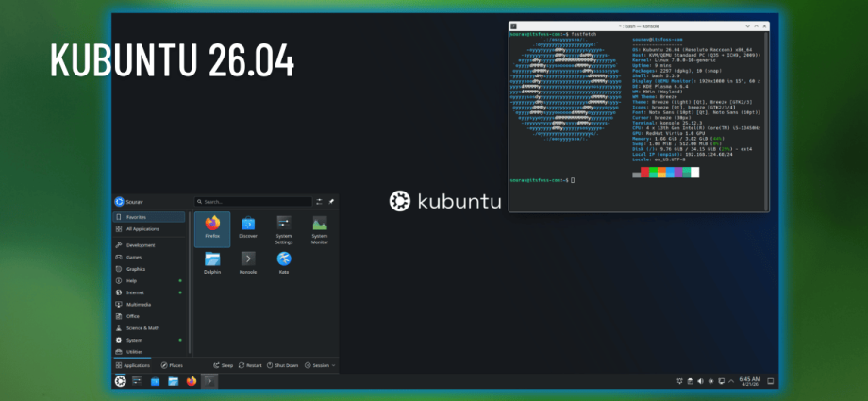
Task: Click the Sleep button
Action: [223, 365]
